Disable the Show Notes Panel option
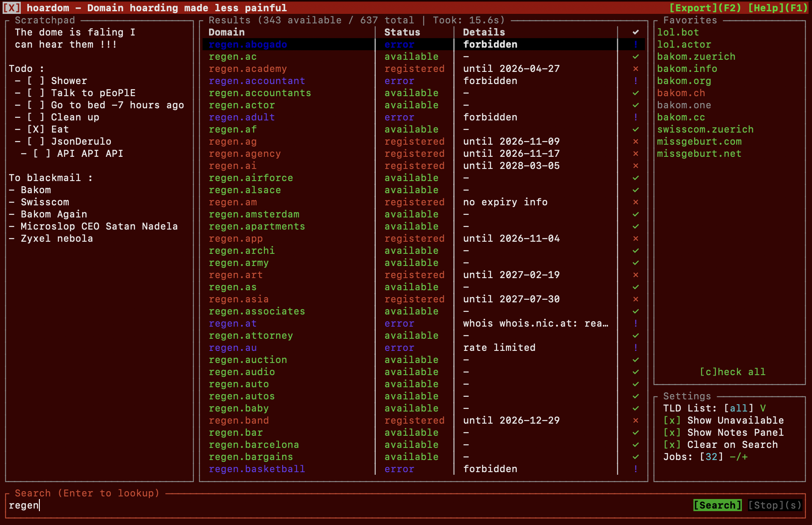Screen dimensions: 812x525 coord(672,433)
